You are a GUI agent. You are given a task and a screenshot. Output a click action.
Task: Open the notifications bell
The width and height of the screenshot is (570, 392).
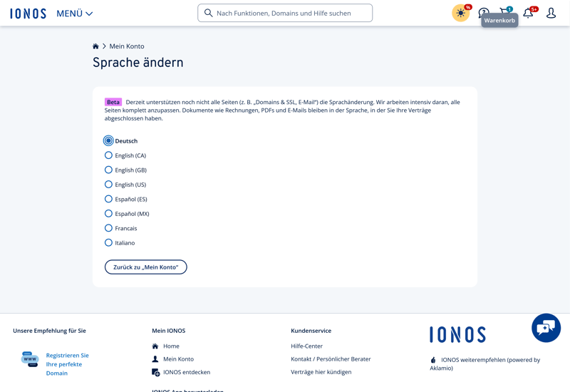(x=528, y=13)
